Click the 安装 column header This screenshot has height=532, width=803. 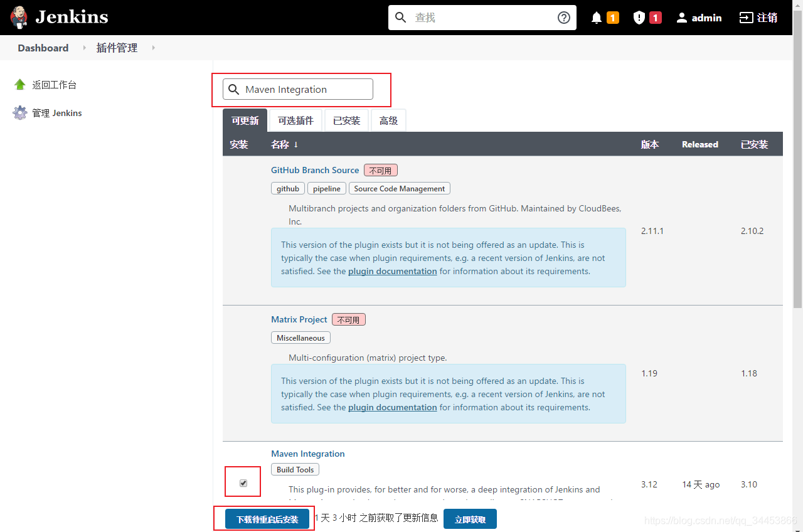(239, 144)
